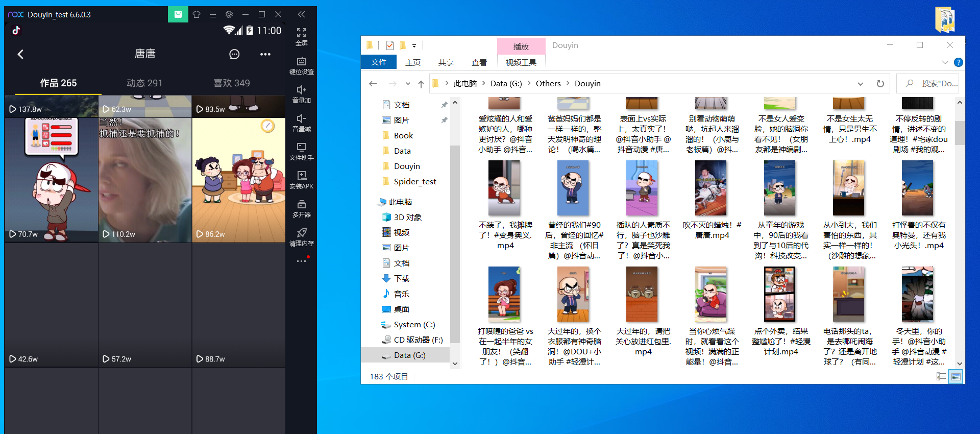The image size is (980, 434).
Task: Select 音乐 in navigation pane
Action: (x=402, y=294)
